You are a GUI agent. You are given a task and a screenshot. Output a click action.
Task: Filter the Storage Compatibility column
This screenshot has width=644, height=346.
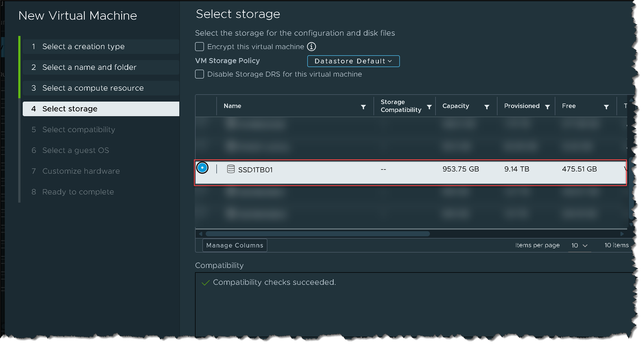tap(429, 107)
